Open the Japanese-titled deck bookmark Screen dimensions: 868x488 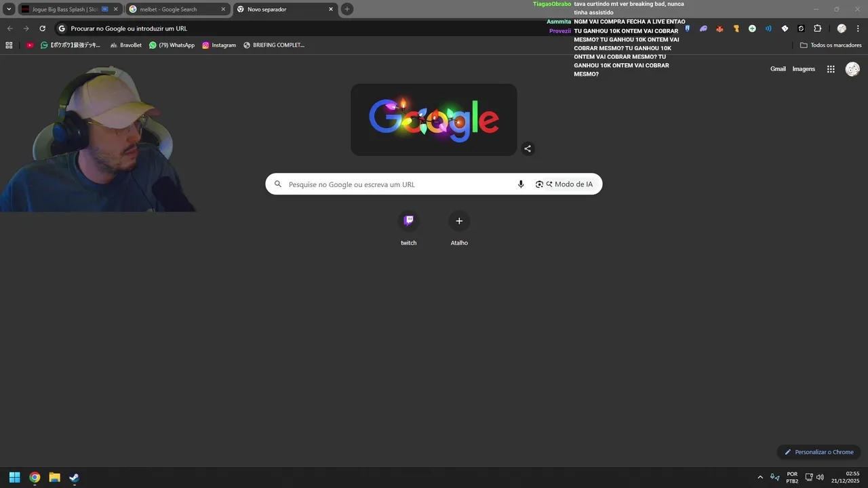coord(71,45)
